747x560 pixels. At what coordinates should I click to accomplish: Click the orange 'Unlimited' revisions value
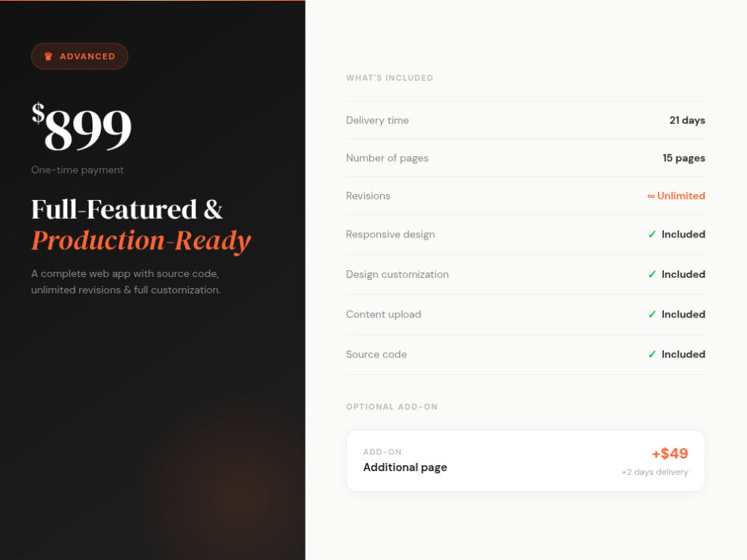pyautogui.click(x=681, y=196)
